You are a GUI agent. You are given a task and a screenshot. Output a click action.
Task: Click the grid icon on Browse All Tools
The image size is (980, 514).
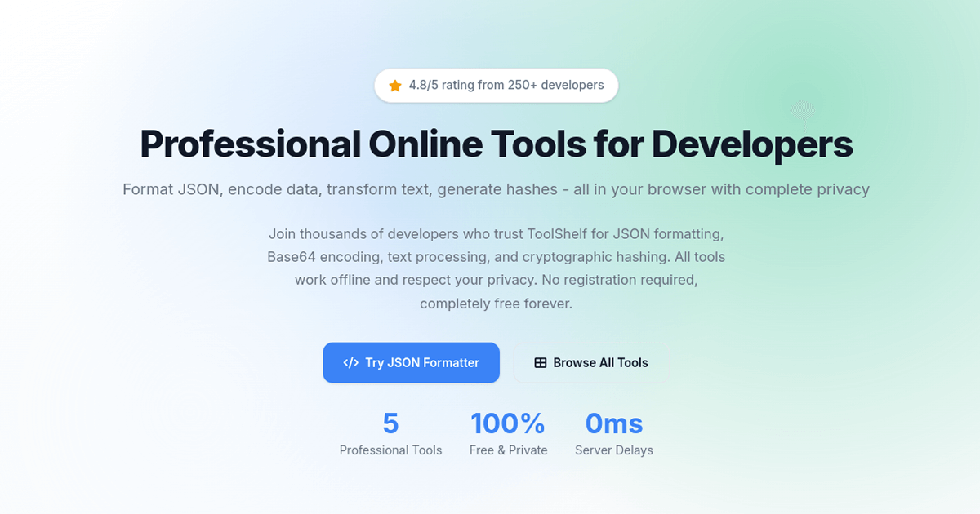541,362
